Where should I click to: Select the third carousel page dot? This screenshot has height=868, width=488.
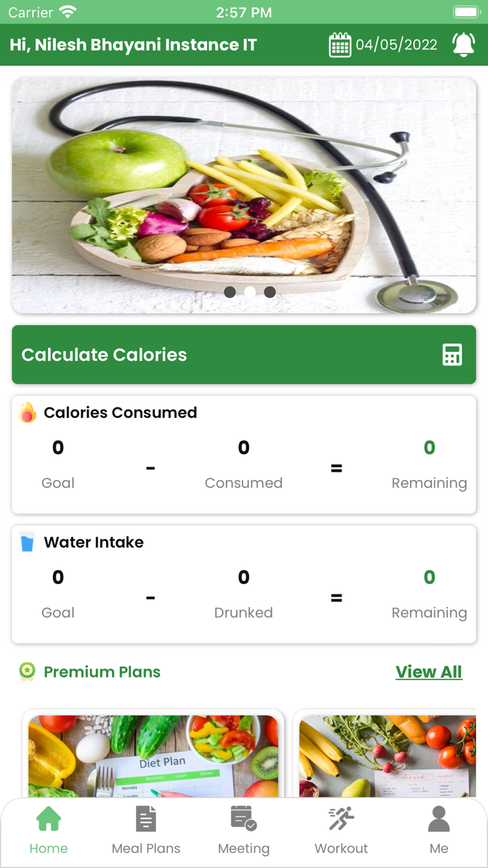pyautogui.click(x=270, y=292)
